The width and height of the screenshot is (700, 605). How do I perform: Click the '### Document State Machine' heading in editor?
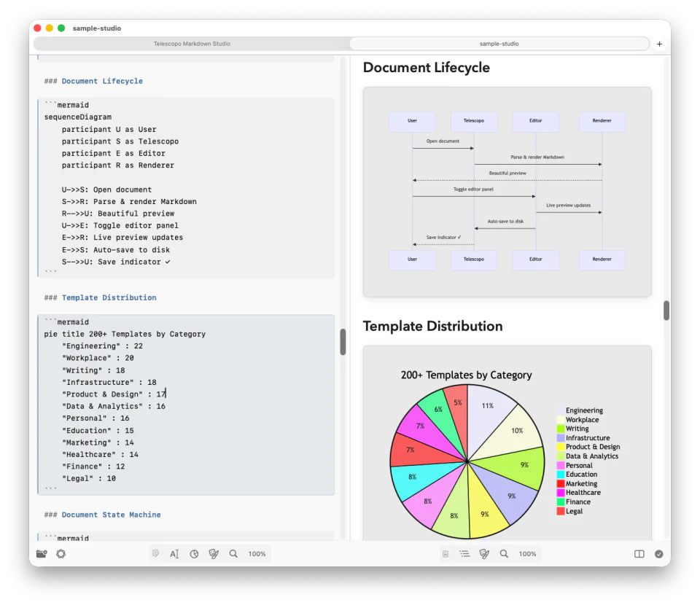[x=102, y=515]
